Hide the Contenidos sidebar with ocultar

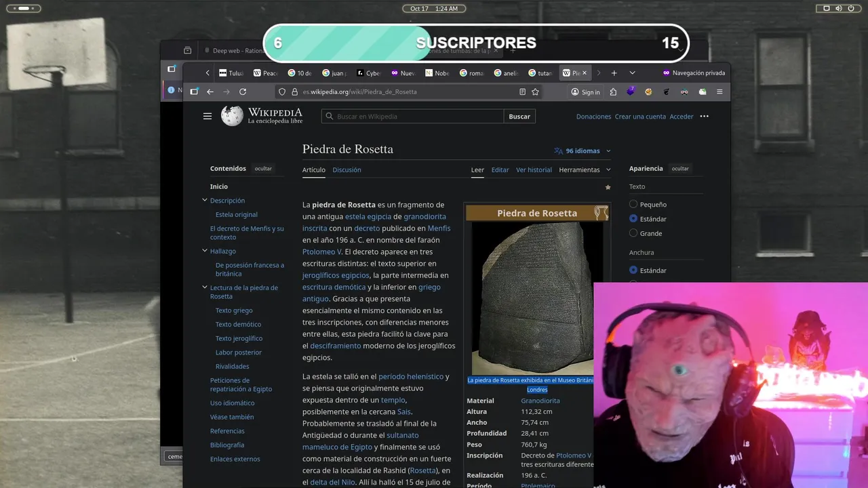(x=263, y=168)
